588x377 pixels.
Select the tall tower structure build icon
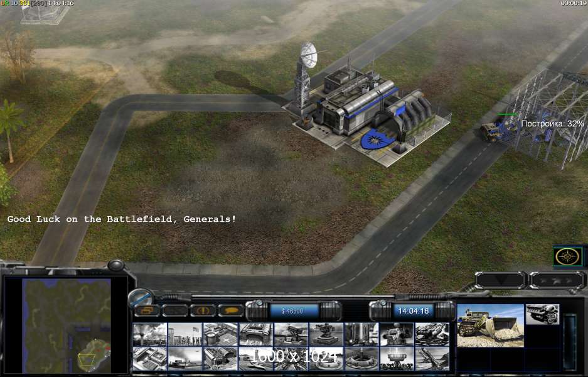[361, 334]
